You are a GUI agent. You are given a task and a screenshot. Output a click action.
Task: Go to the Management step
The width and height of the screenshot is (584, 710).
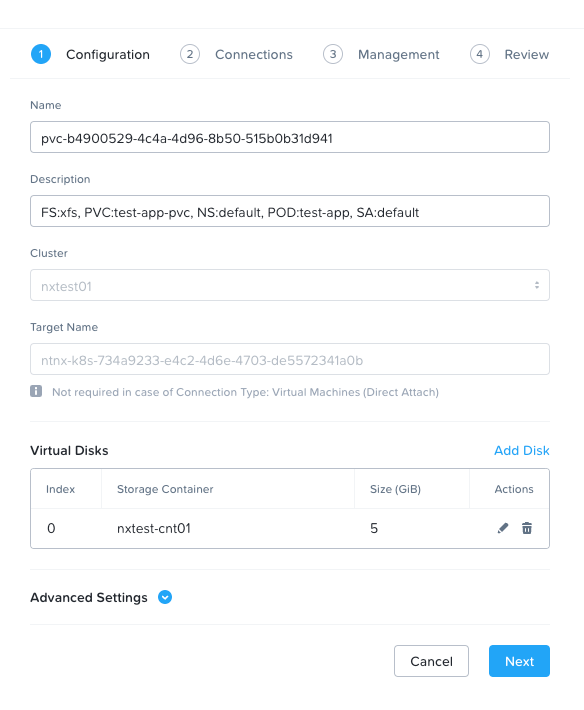tap(398, 55)
